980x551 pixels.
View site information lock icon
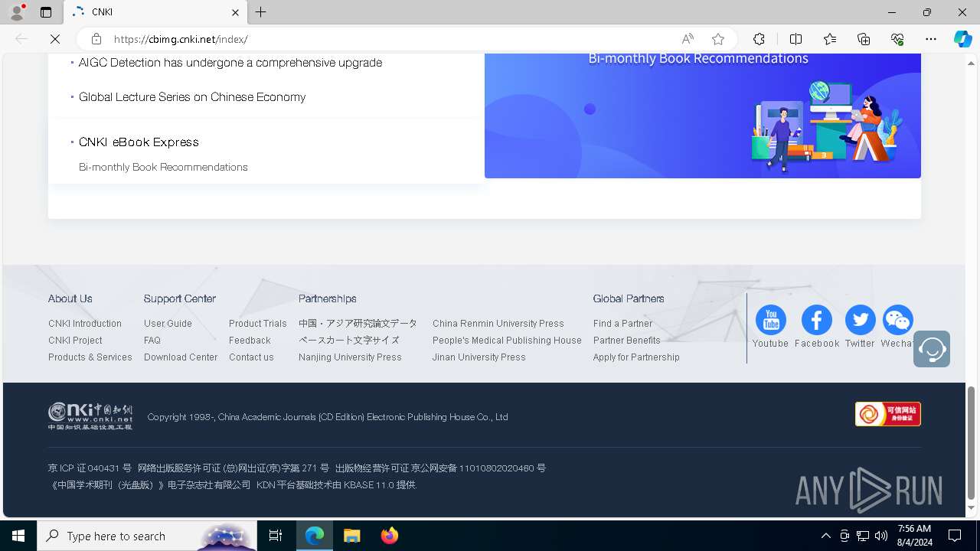pyautogui.click(x=96, y=39)
